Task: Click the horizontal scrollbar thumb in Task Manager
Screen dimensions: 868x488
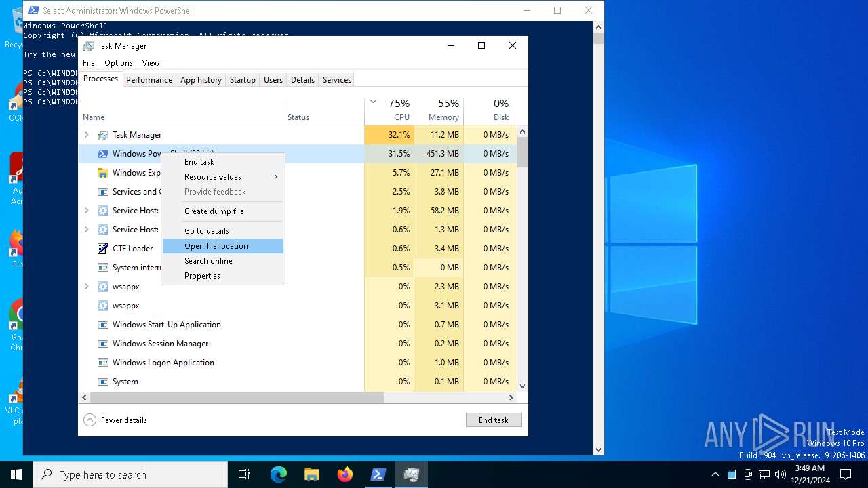Action: [237, 398]
